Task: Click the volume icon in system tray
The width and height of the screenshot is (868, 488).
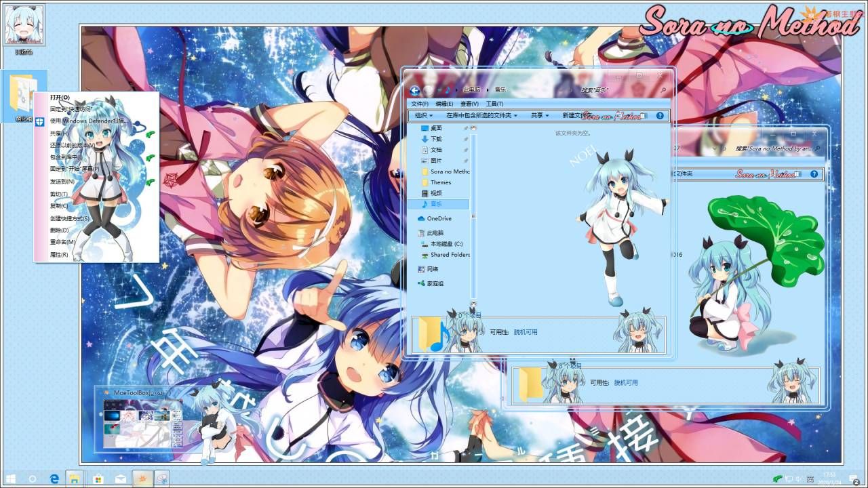Action: [x=800, y=479]
